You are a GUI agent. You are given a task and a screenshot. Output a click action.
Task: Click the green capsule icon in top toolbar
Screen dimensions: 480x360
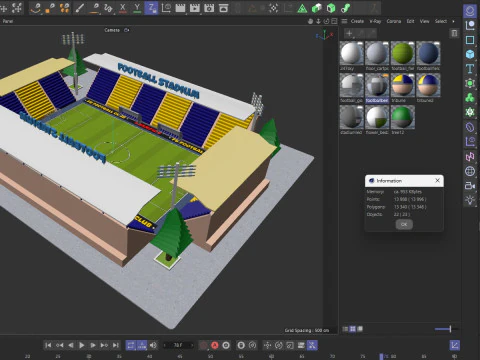tap(345, 8)
